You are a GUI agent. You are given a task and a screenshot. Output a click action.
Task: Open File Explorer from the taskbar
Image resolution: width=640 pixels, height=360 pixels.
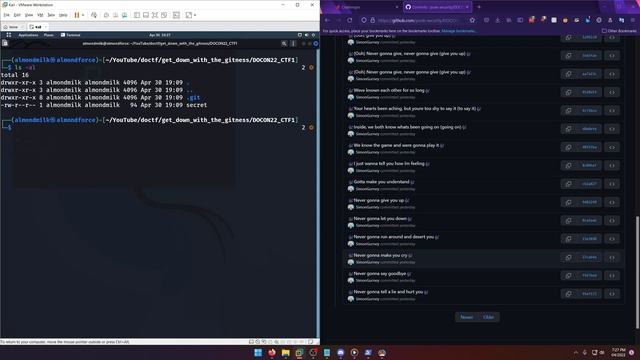(x=285, y=353)
